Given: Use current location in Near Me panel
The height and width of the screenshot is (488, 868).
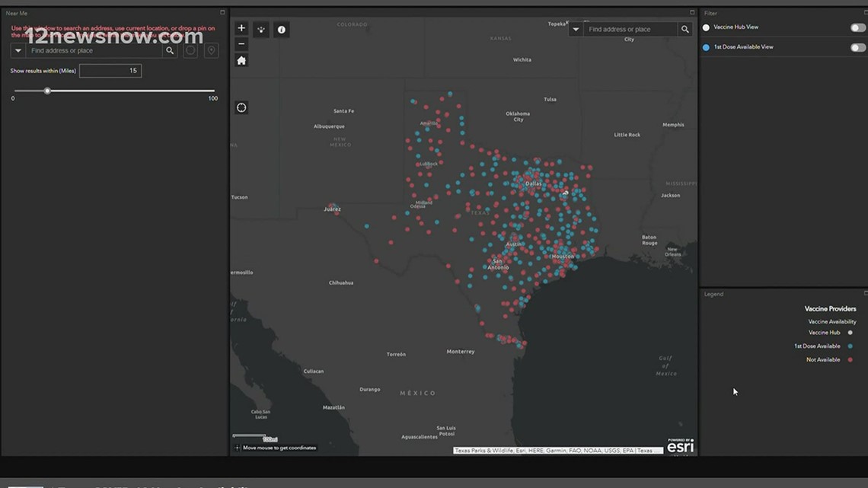Looking at the screenshot, I should tap(190, 50).
